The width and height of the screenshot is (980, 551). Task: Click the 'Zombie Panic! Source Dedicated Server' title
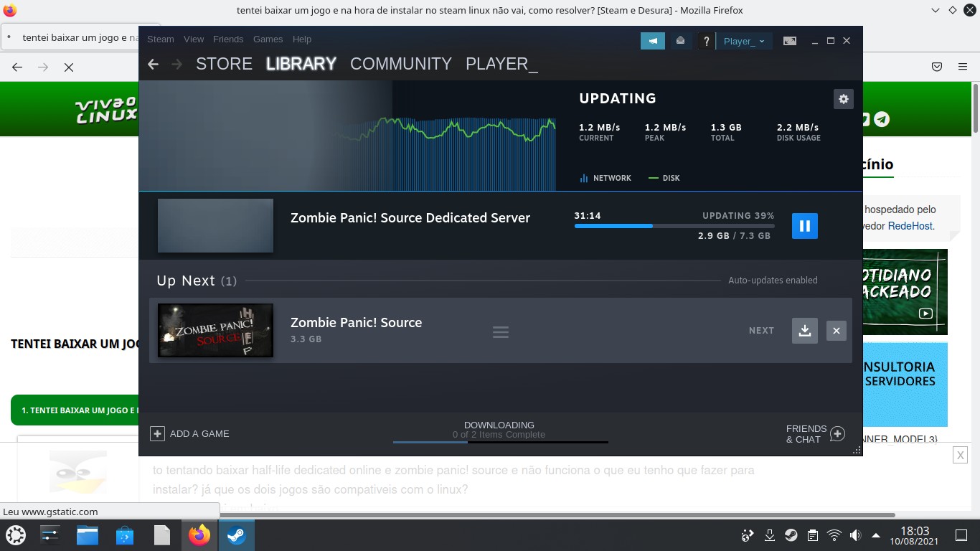(410, 218)
